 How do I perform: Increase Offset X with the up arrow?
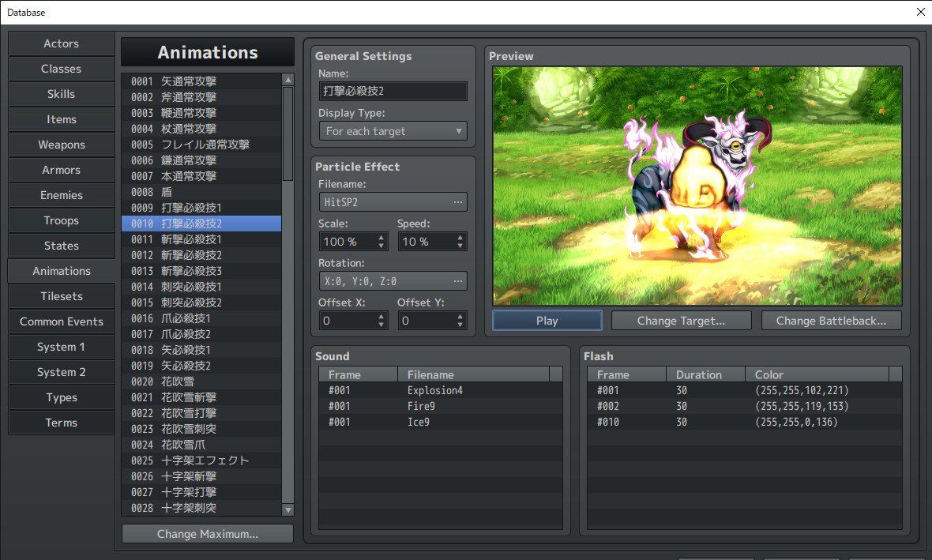pos(380,316)
